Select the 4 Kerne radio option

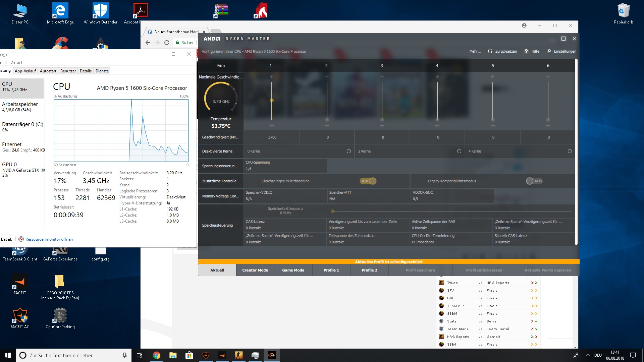tap(570, 151)
